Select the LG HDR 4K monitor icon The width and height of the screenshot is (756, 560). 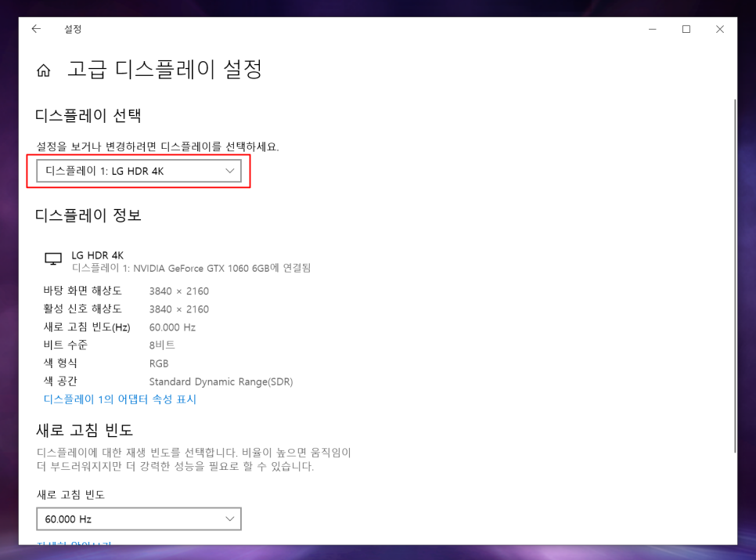pyautogui.click(x=53, y=259)
